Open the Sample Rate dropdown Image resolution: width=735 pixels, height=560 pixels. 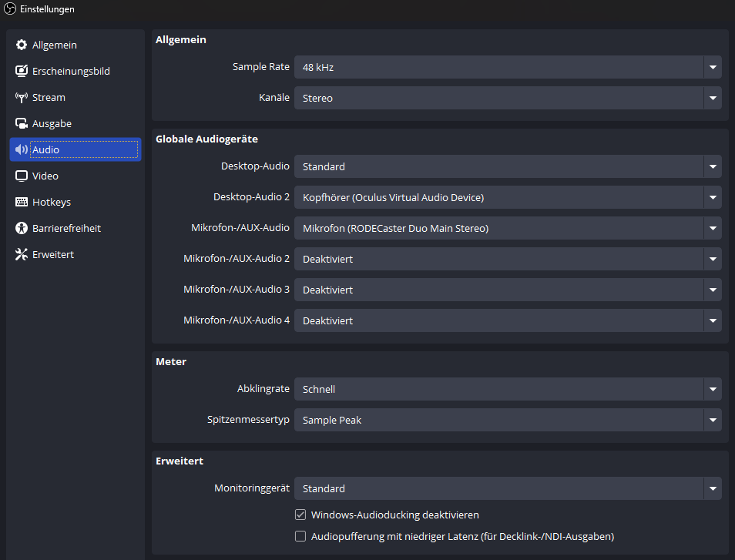click(x=507, y=67)
